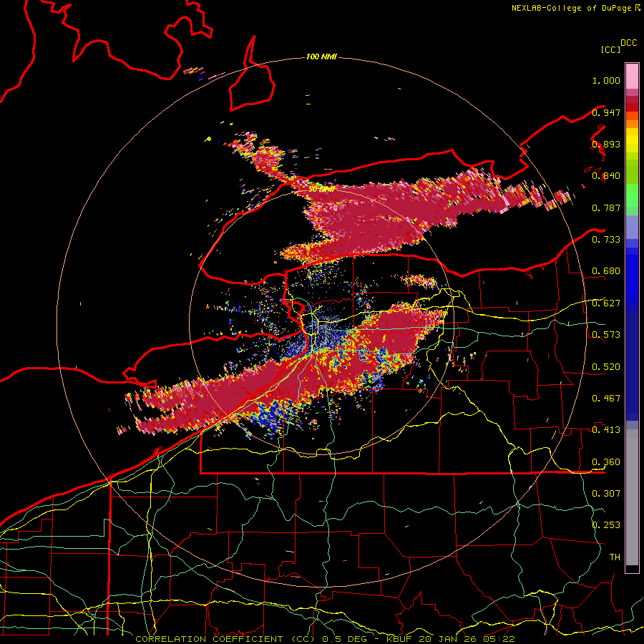Click the 0.520 value on the color scale
The image size is (644, 644).
(x=606, y=367)
